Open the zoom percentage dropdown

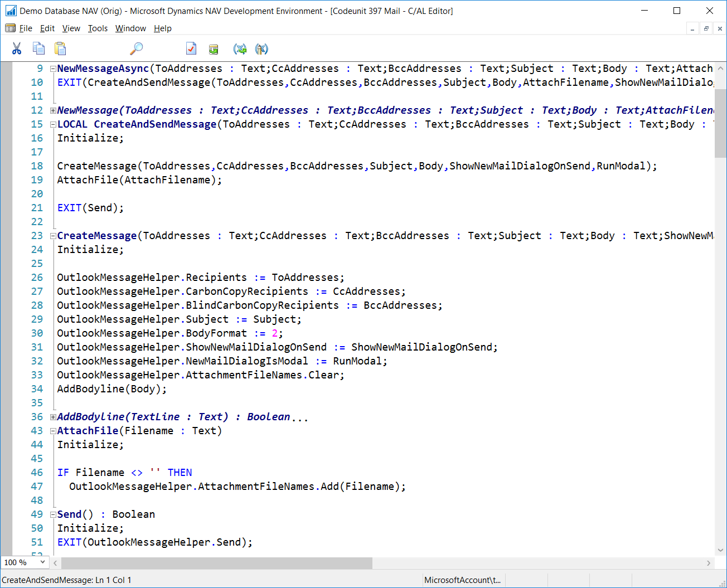42,562
